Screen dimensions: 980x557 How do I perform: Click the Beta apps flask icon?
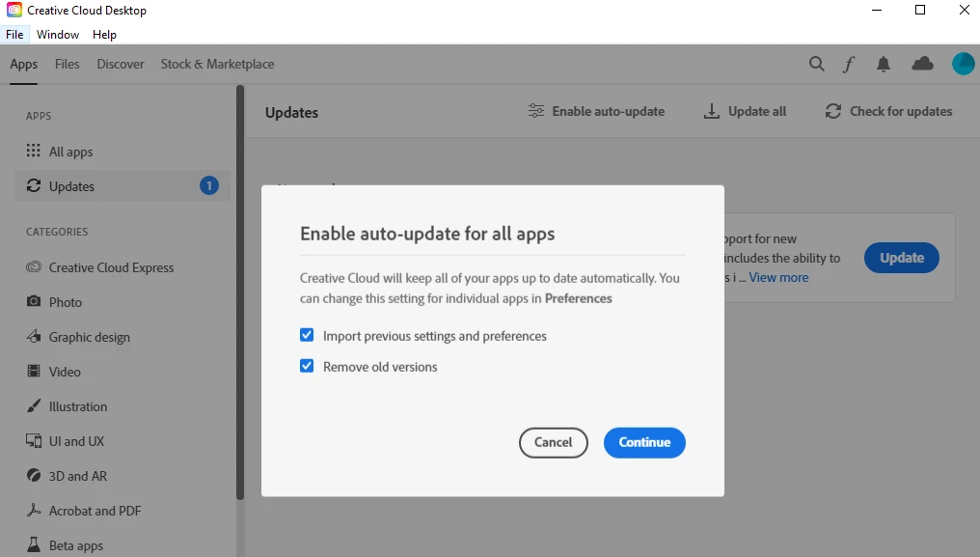(x=33, y=544)
